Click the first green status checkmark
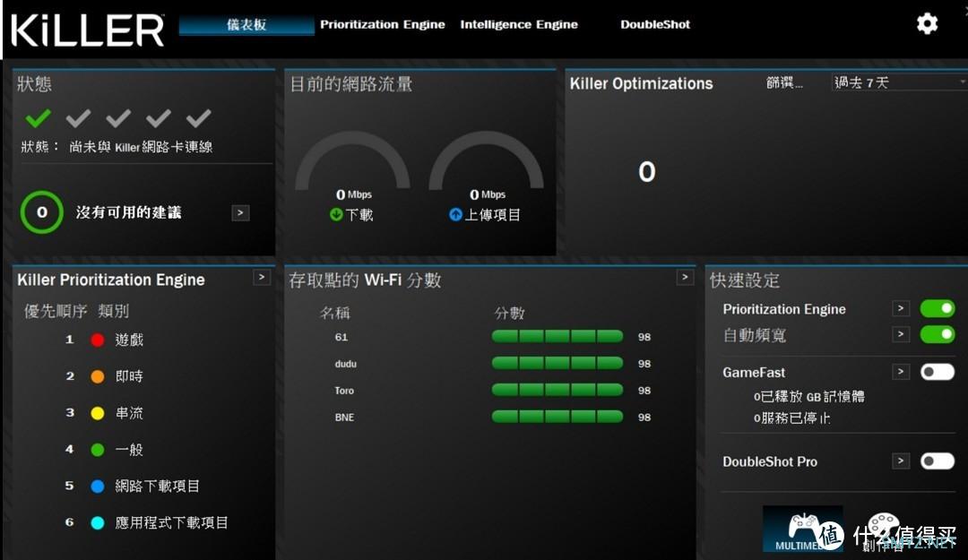 pyautogui.click(x=39, y=117)
